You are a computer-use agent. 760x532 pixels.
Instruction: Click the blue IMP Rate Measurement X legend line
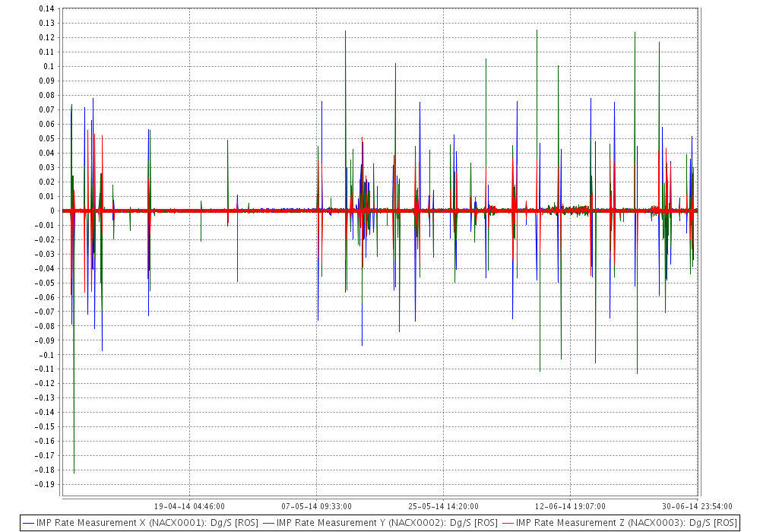pos(29,524)
